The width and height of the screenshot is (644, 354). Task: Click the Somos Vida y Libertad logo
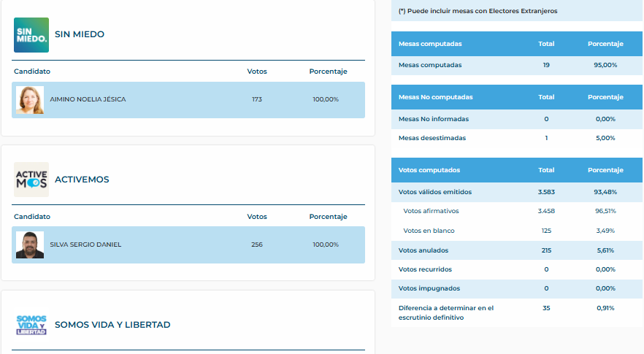(31, 325)
